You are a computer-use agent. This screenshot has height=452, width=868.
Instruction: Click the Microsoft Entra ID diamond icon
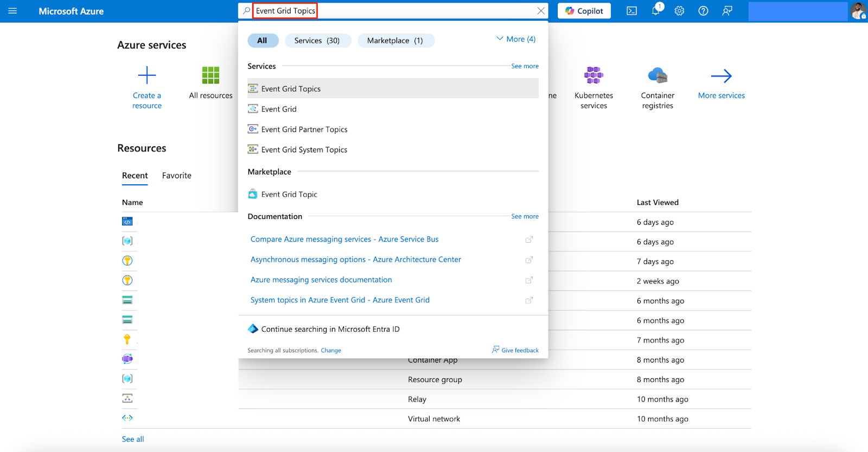(x=253, y=329)
